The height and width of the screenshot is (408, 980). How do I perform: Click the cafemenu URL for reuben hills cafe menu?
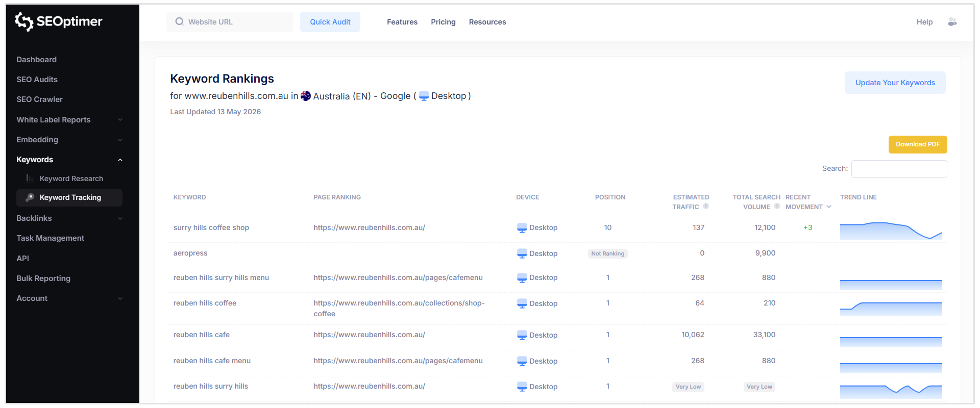tap(398, 361)
